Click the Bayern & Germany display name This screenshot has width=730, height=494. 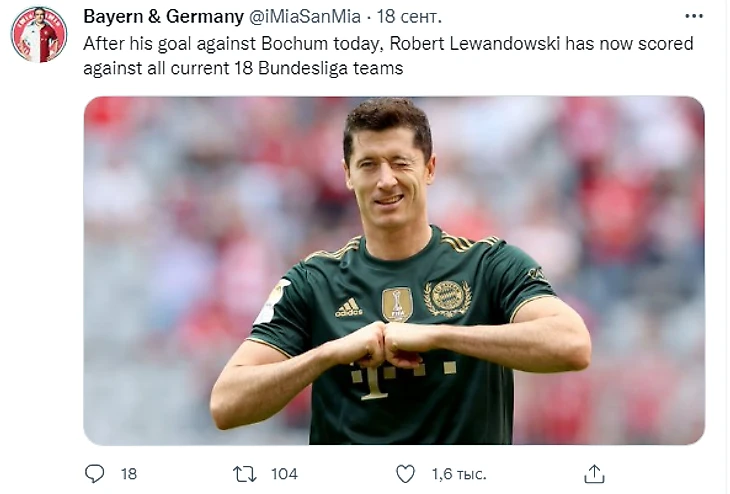tap(163, 17)
